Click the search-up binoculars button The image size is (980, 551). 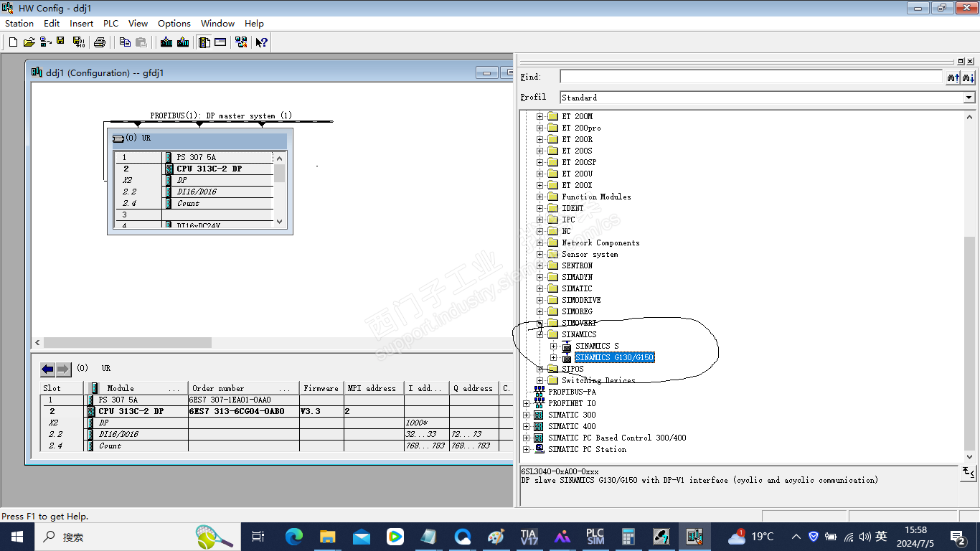click(x=953, y=77)
